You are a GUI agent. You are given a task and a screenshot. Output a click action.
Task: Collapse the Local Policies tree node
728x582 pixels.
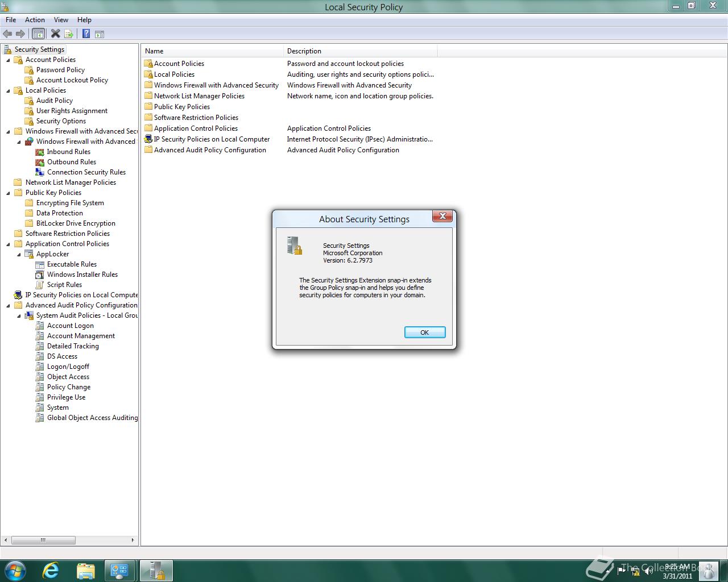point(9,90)
